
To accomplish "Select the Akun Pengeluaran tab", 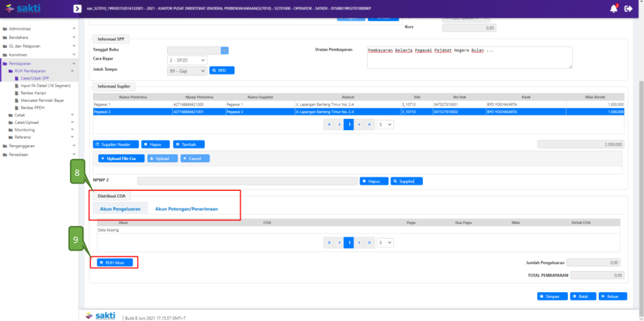I will coord(120,208).
